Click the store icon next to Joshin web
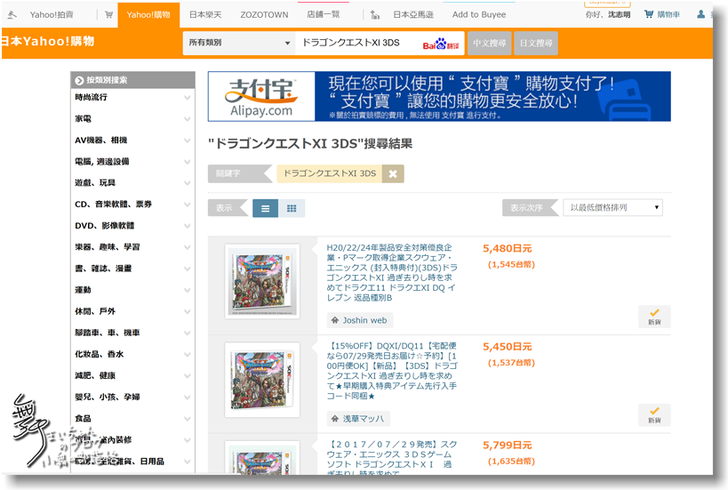 coord(335,320)
